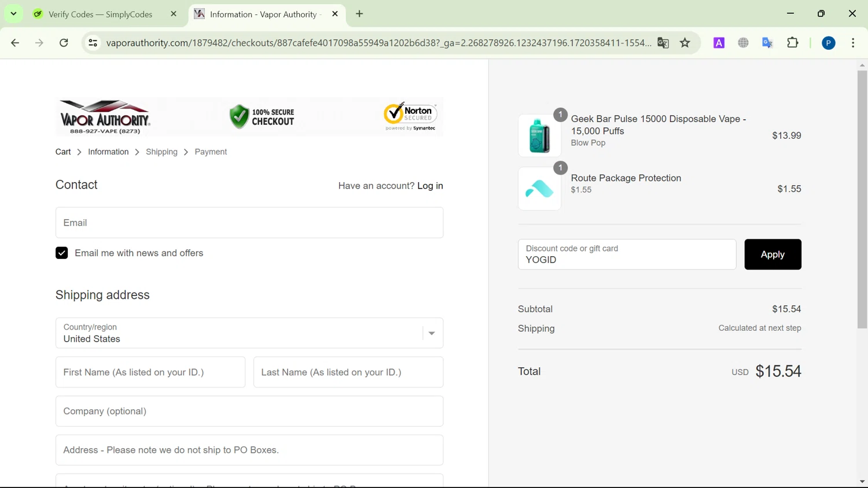Click the Shipping breadcrumb step
Viewport: 868px width, 488px height.
click(x=161, y=152)
